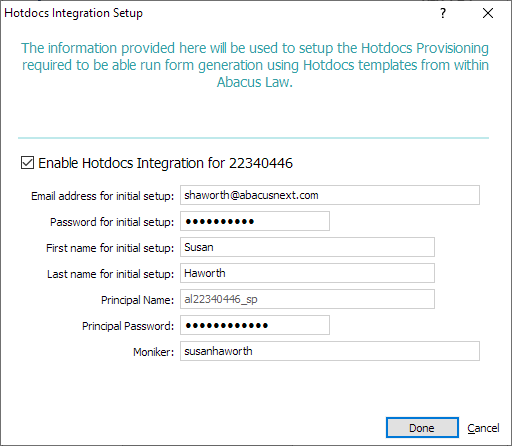Click the Principal Name label
Screen dimensions: 512x446
point(138,300)
